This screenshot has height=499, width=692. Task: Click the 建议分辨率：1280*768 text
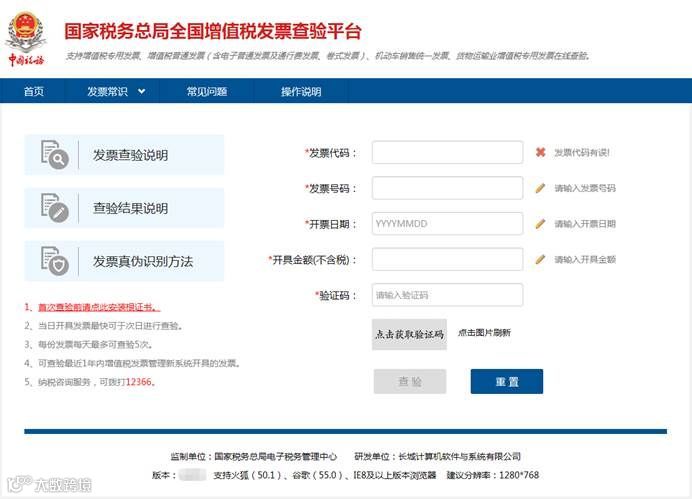(493, 475)
